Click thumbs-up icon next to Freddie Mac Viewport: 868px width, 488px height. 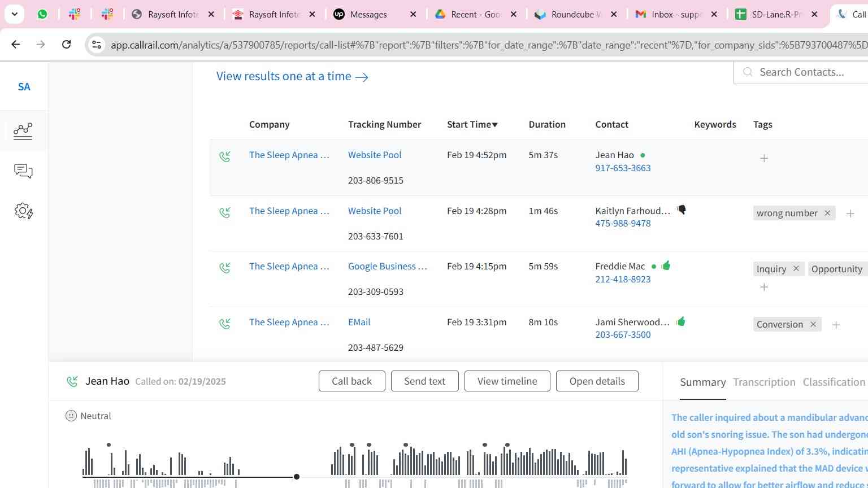click(666, 265)
